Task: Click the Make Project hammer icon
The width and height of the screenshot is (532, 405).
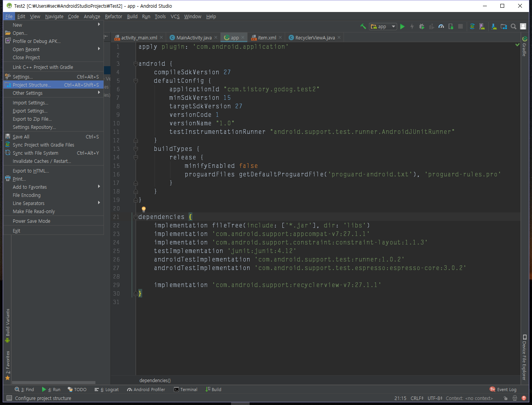Action: point(363,26)
